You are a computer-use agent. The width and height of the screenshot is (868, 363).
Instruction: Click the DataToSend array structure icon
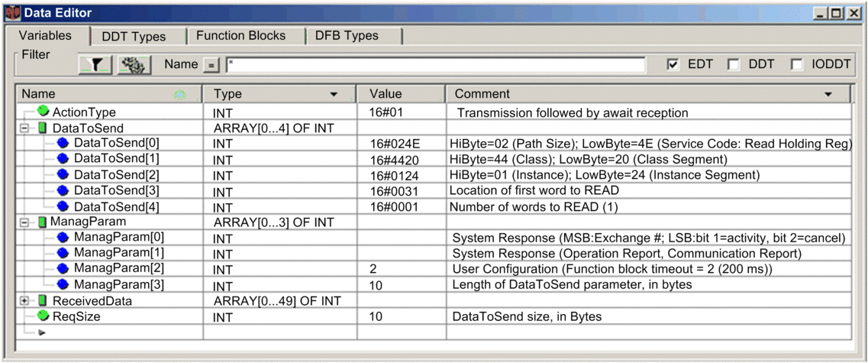[x=43, y=128]
